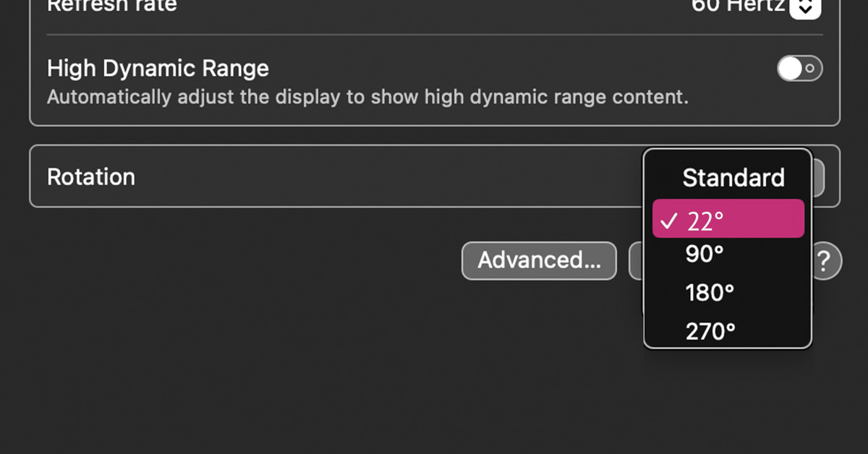Click the question mark help button
868x454 pixels.
click(826, 261)
